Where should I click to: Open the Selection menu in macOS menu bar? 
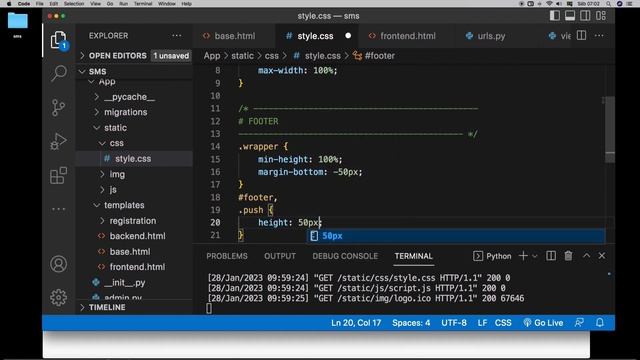(74, 4)
